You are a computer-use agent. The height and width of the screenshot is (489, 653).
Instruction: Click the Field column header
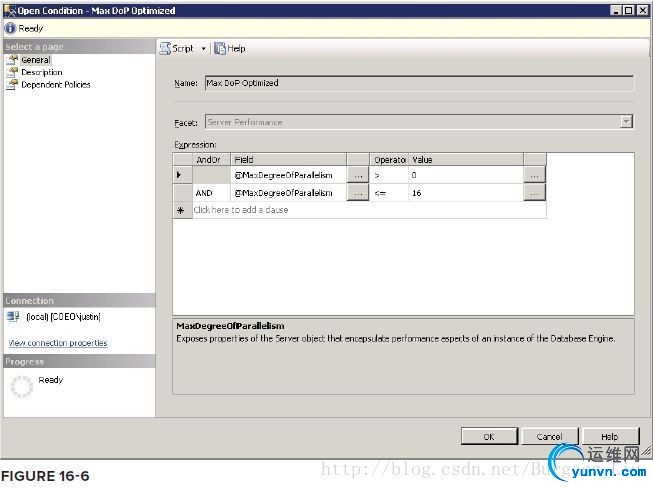click(x=288, y=160)
